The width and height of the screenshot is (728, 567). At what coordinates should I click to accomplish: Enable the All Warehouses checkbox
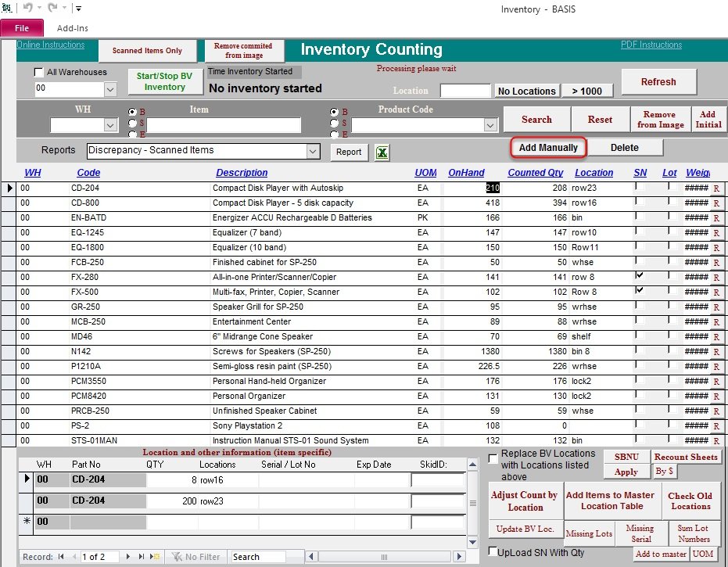pos(39,73)
